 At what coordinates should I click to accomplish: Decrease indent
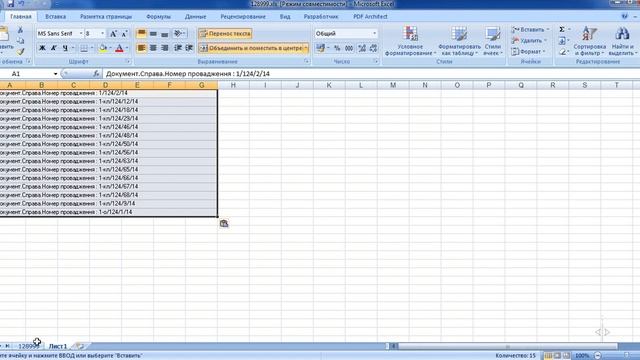[x=178, y=48]
